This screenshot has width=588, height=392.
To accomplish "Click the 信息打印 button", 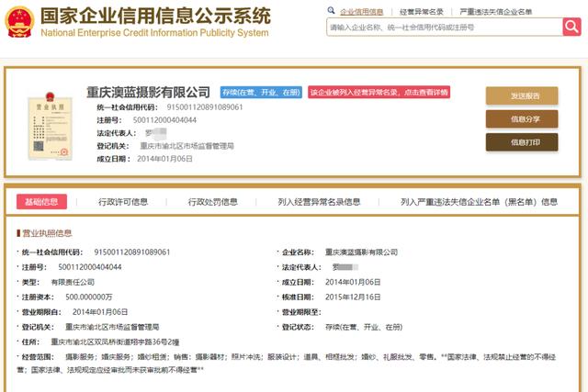I will coord(522,142).
